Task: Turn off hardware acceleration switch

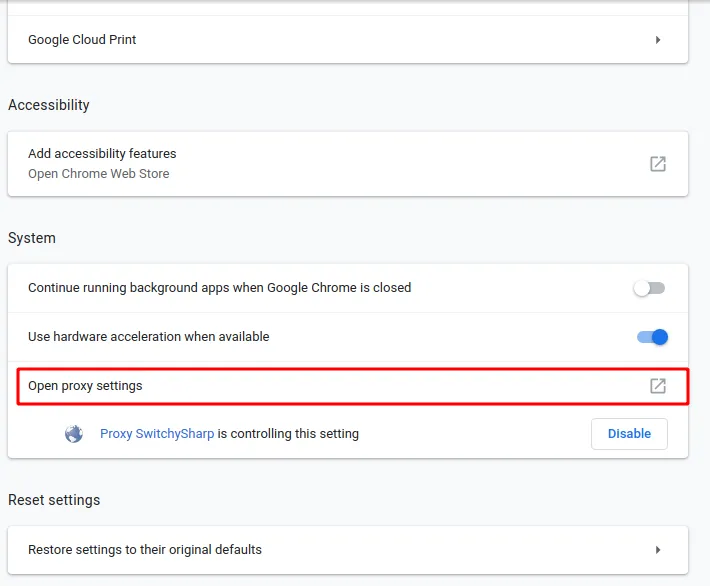Action: pyautogui.click(x=652, y=337)
